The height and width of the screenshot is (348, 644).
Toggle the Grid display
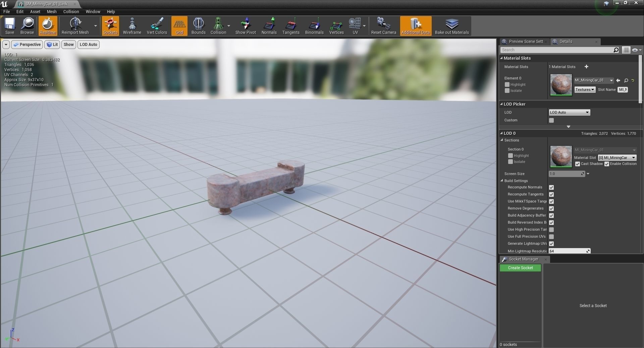(x=179, y=26)
